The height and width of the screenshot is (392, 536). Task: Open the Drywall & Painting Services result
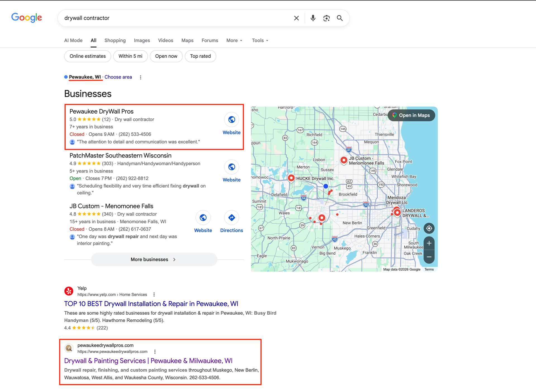coord(148,361)
